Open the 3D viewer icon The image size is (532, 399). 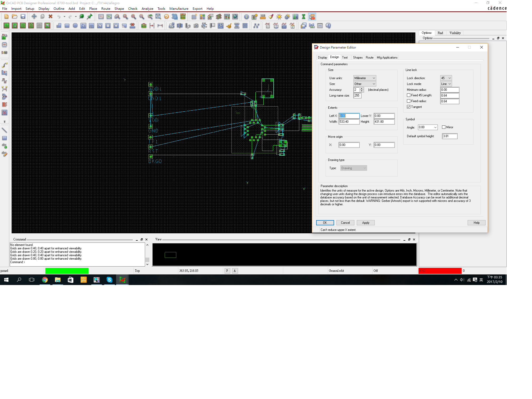(x=174, y=17)
